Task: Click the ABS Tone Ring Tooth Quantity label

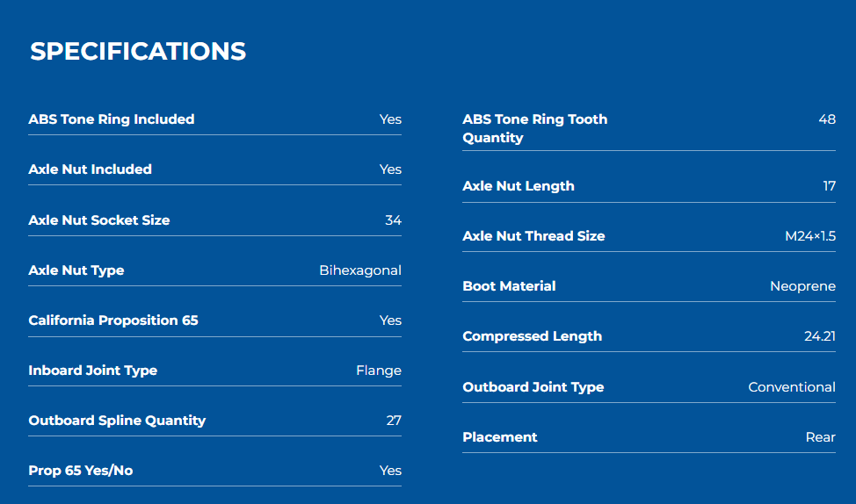Action: click(x=535, y=128)
